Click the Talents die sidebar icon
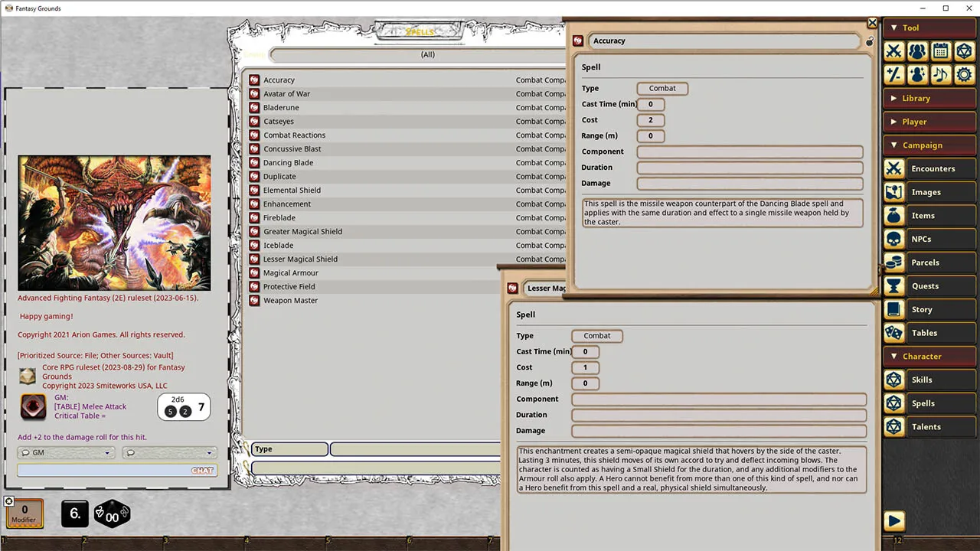The width and height of the screenshot is (980, 551). pos(893,426)
